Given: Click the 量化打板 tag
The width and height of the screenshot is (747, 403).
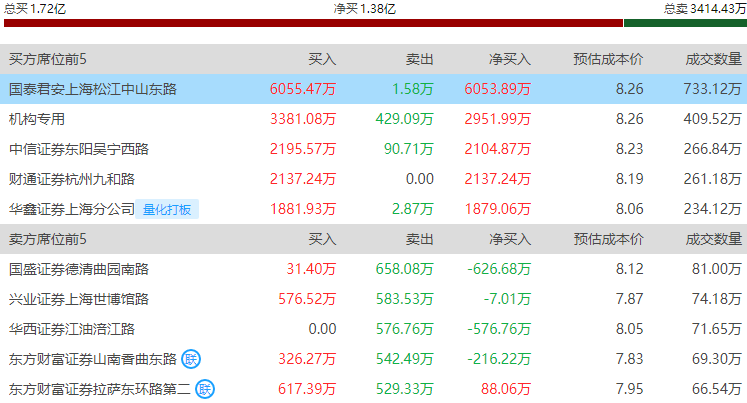Looking at the screenshot, I should 167,209.
